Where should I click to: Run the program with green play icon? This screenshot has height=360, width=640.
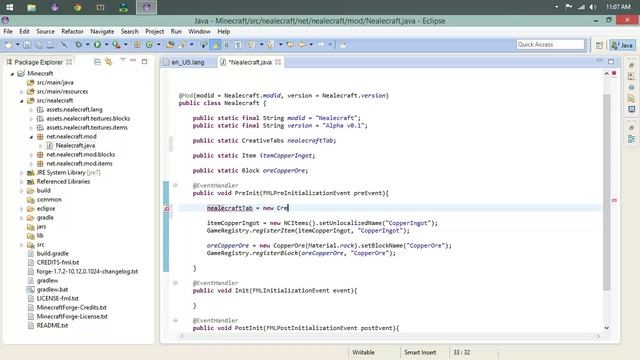(97, 45)
